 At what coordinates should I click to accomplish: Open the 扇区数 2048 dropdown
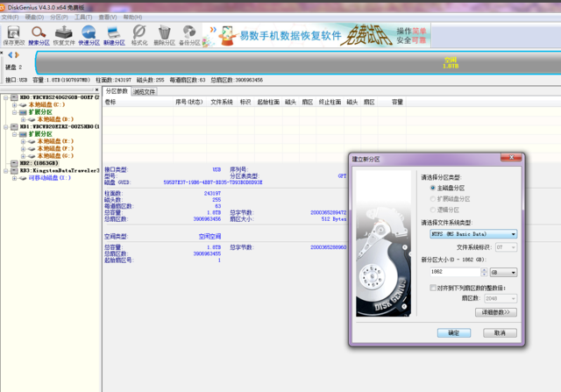501,298
